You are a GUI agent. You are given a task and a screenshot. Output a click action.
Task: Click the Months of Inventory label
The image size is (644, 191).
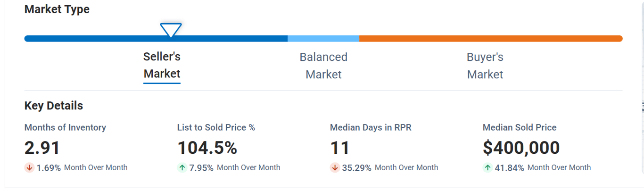(x=65, y=127)
